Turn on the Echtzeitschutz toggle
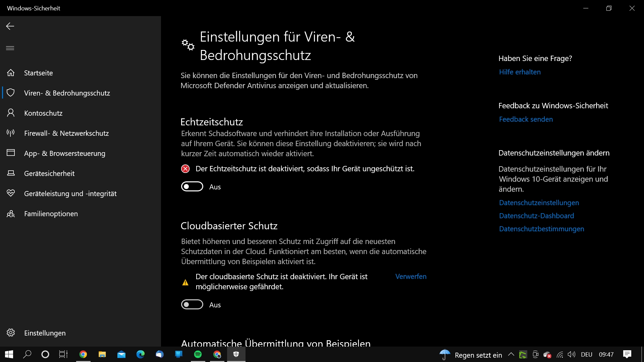The height and width of the screenshot is (362, 644). click(192, 186)
